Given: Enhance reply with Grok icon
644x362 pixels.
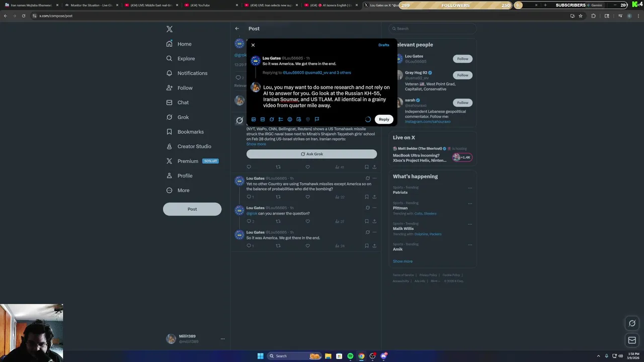Looking at the screenshot, I should (272, 119).
